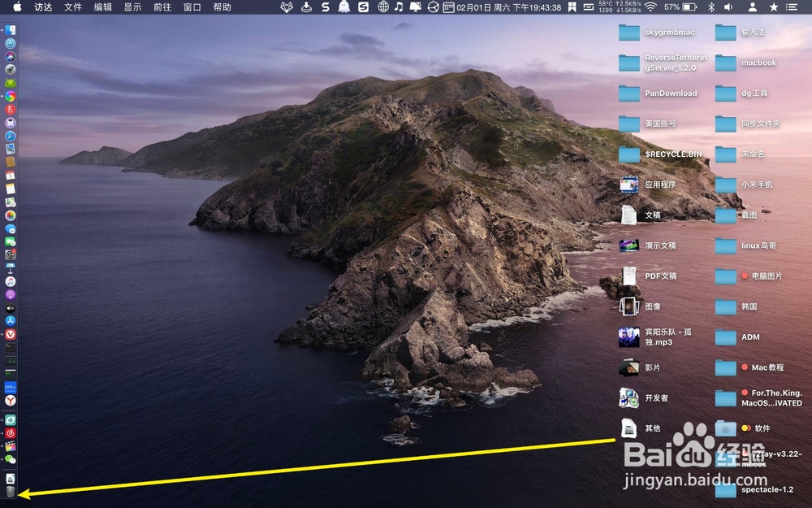Open the 访达 menu
Viewport: 812px width, 508px height.
pos(43,7)
